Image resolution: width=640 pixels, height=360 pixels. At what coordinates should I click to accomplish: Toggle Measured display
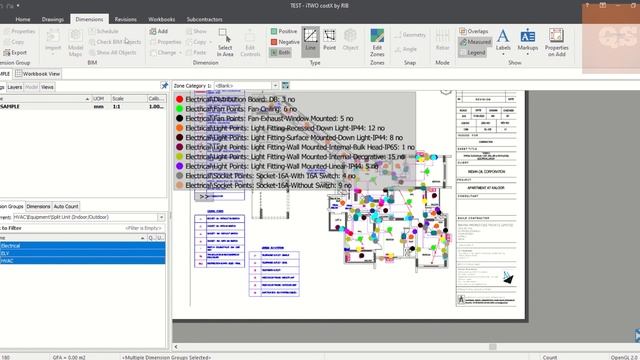(475, 42)
